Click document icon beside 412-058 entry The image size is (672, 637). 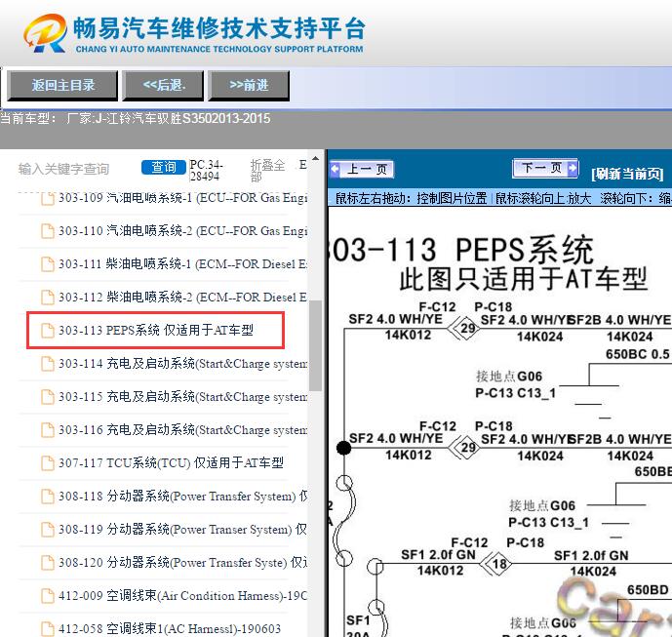click(x=48, y=629)
